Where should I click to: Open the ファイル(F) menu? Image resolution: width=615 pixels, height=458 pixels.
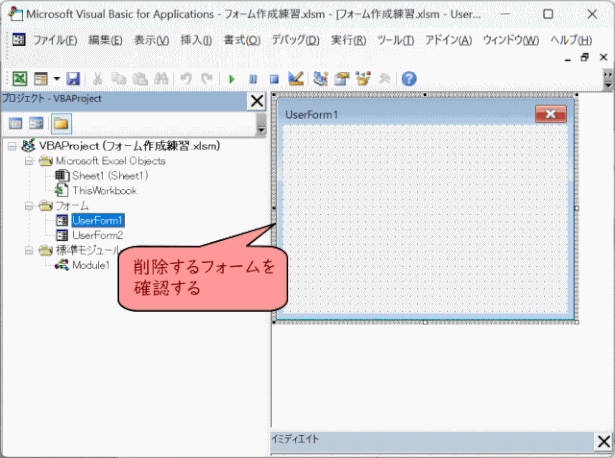coord(55,40)
